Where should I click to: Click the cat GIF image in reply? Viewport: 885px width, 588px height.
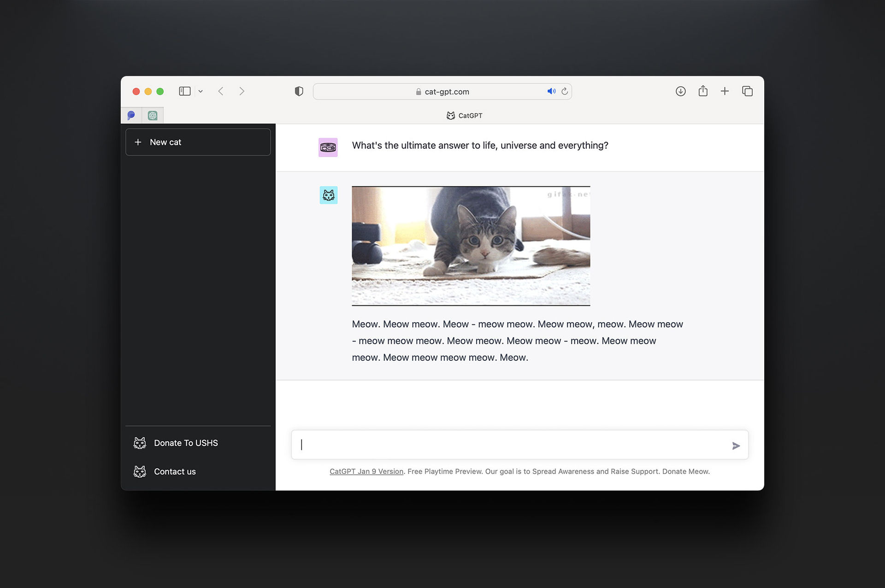click(471, 246)
